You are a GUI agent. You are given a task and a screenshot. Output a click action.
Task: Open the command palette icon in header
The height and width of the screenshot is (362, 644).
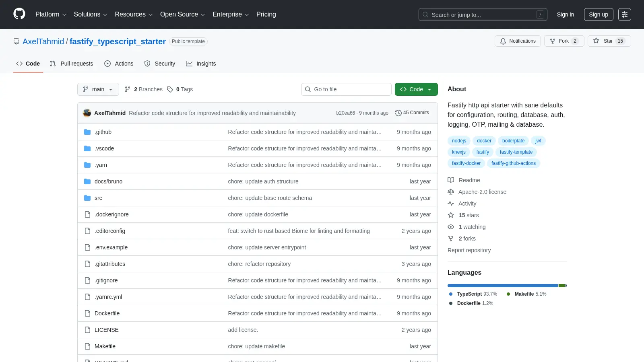click(x=625, y=14)
